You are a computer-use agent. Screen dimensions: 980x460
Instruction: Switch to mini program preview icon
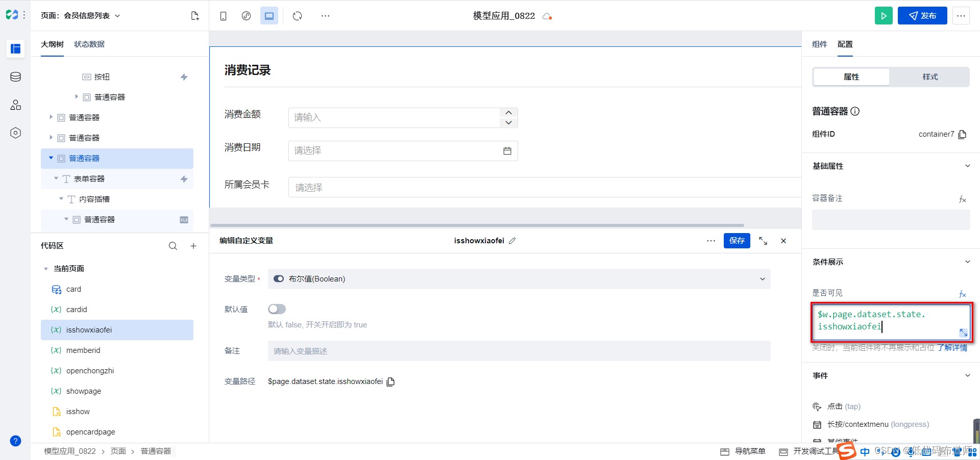(x=246, y=16)
